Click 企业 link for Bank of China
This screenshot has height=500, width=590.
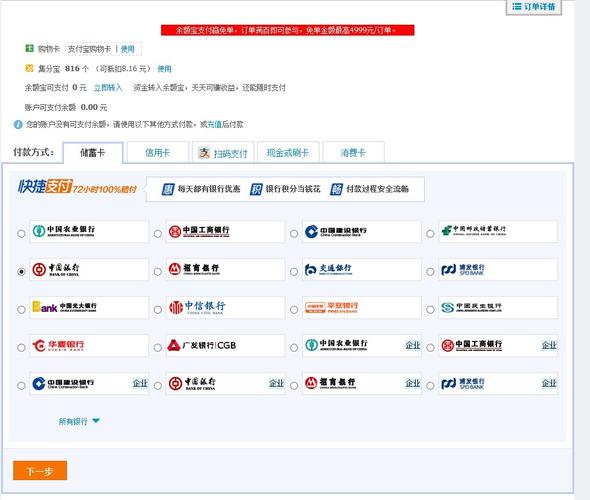(276, 383)
